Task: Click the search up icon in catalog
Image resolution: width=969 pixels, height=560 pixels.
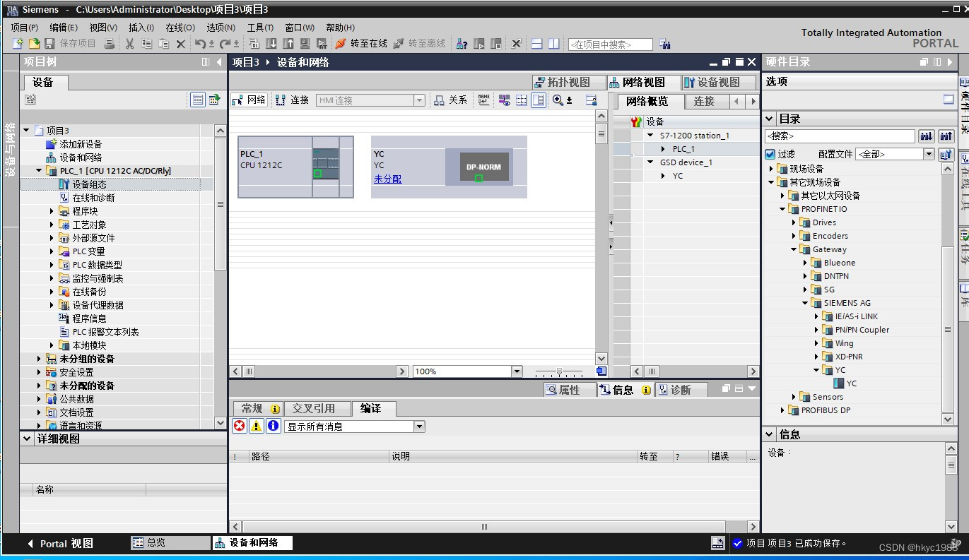Action: tap(946, 136)
